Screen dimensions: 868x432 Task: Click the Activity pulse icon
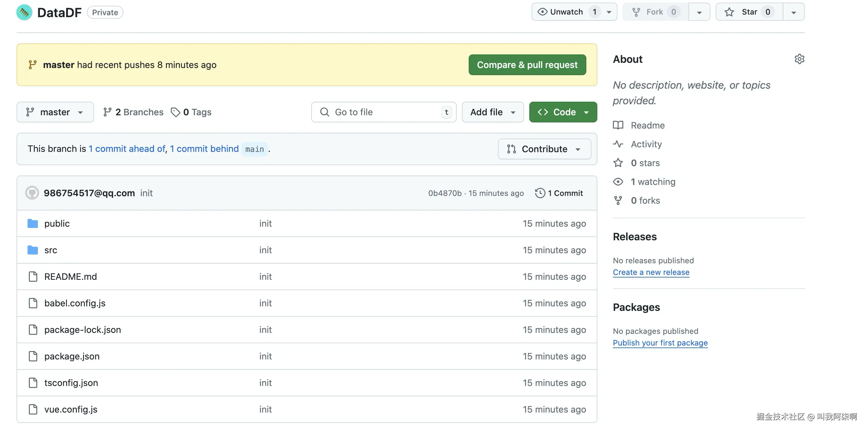click(618, 144)
